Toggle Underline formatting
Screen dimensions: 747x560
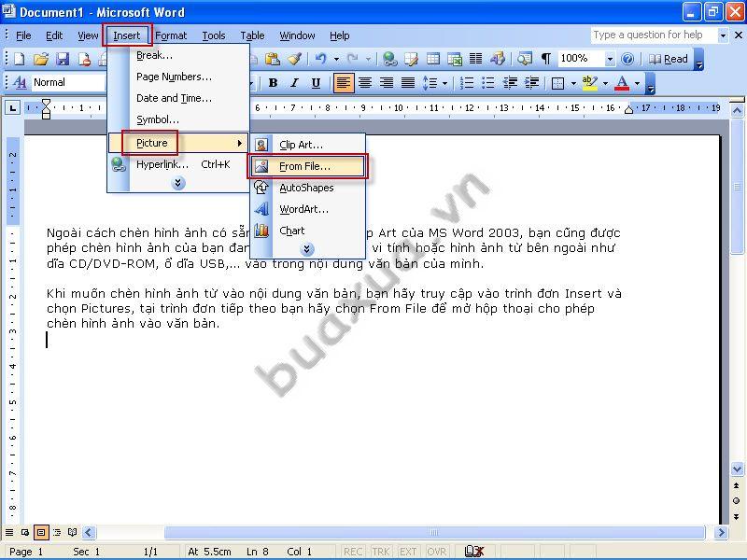coord(316,83)
